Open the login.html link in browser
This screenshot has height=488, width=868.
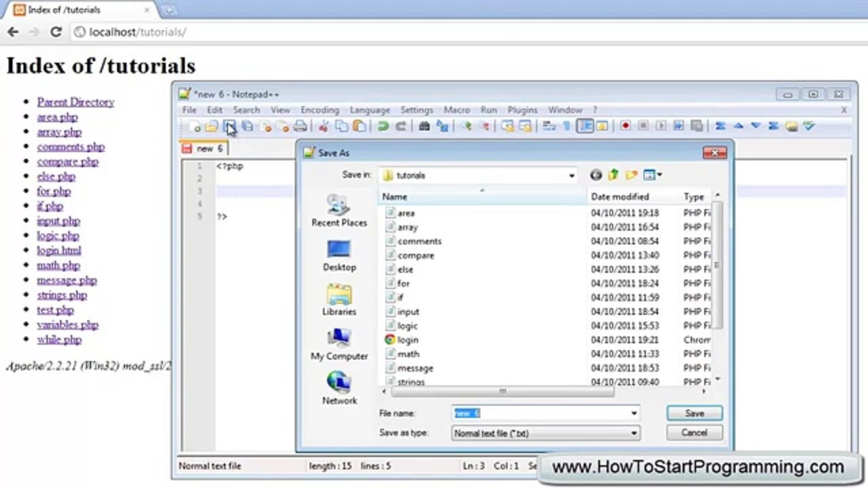(59, 251)
